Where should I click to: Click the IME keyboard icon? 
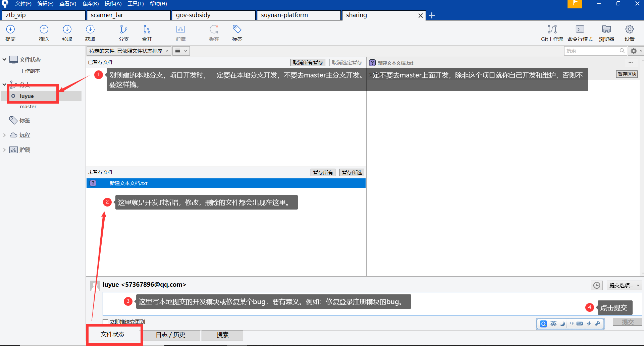point(580,324)
